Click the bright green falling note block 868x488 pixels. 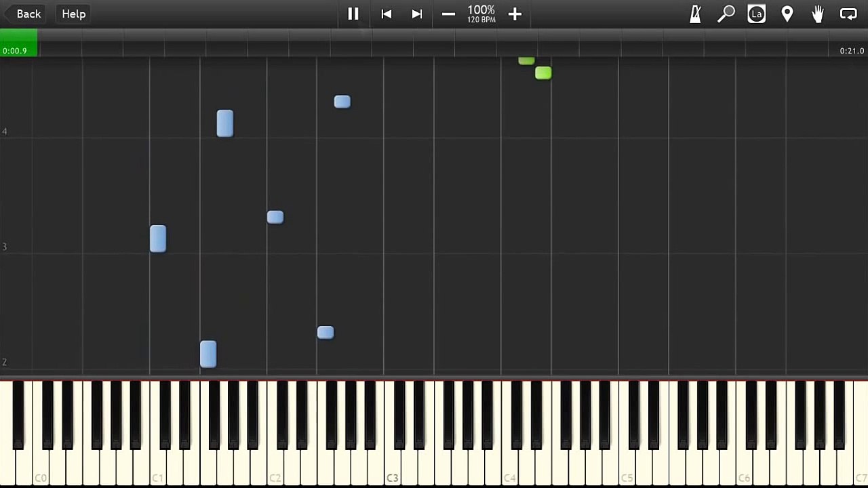click(x=543, y=73)
